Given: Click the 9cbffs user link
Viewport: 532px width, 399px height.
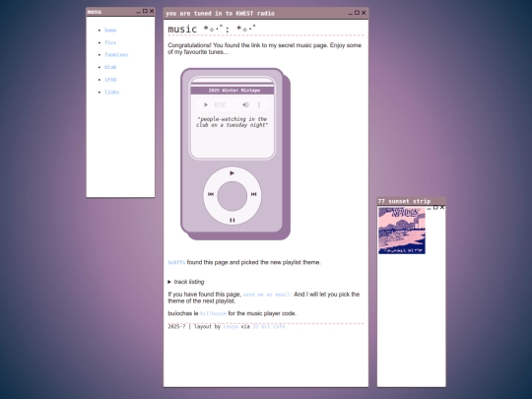Looking at the screenshot, I should tap(176, 263).
